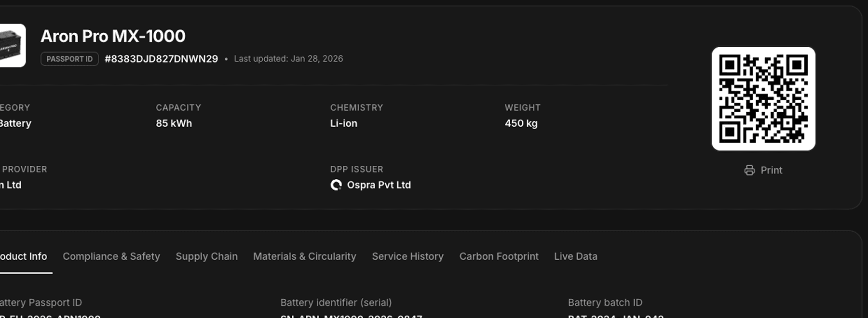The width and height of the screenshot is (868, 318).
Task: Switch to the Compliance & Safety tab
Action: [111, 256]
